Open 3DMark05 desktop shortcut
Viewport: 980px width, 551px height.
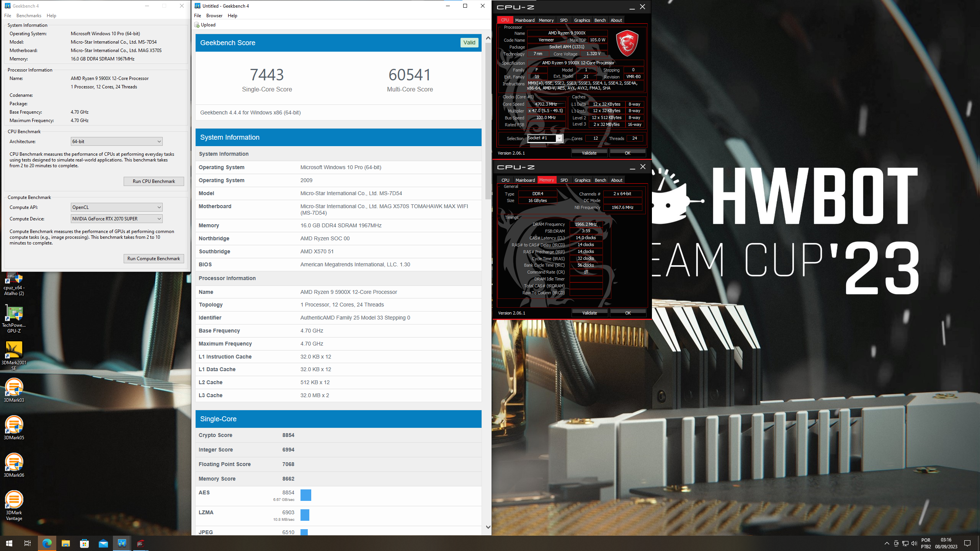tap(14, 428)
